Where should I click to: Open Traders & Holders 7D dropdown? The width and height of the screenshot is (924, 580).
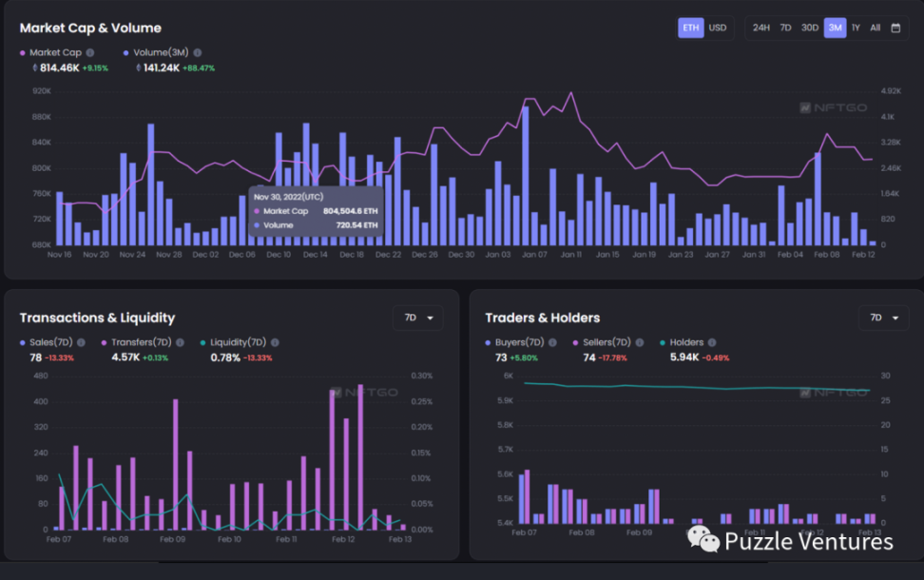pos(883,318)
